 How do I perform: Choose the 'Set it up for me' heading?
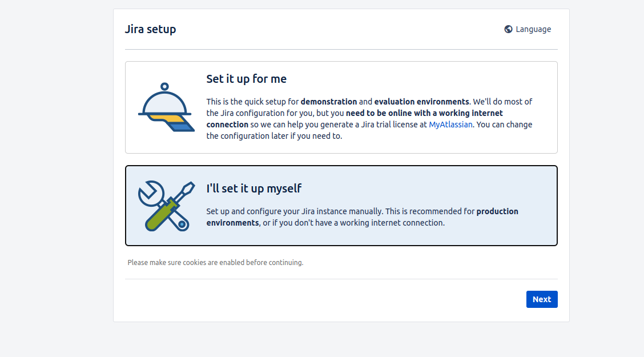tap(247, 79)
